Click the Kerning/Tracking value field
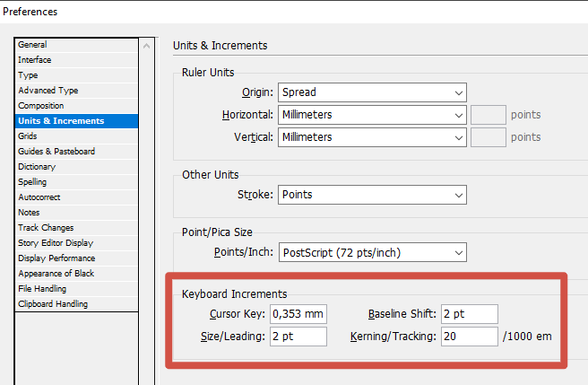The height and width of the screenshot is (385, 588). (x=469, y=337)
